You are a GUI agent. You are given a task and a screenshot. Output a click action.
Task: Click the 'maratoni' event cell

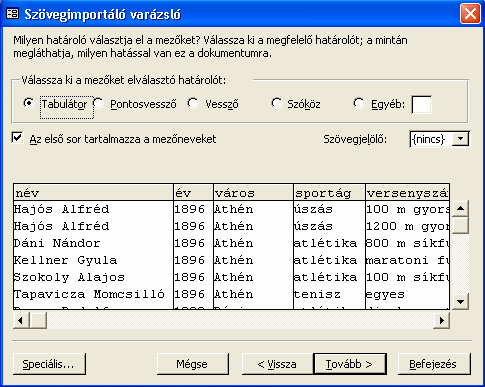point(407,260)
